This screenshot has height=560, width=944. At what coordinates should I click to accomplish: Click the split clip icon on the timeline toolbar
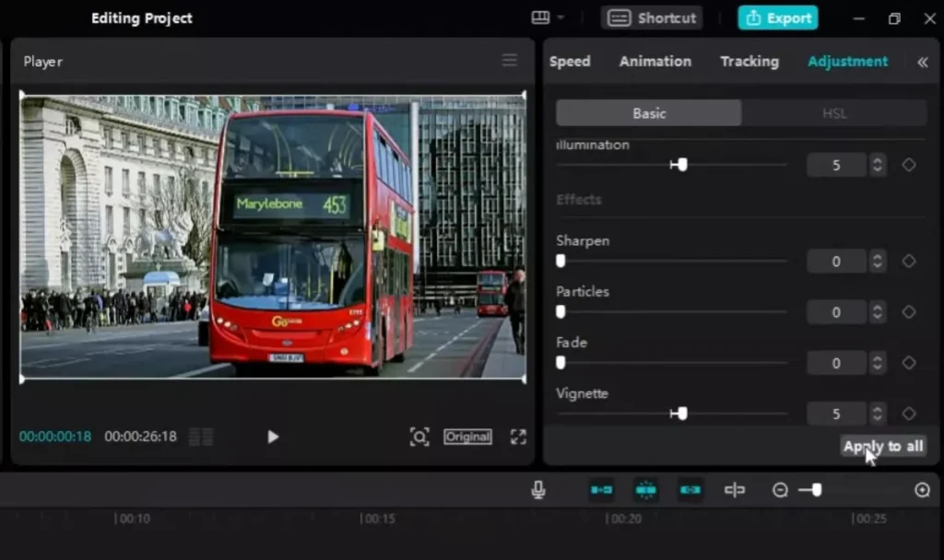click(x=735, y=489)
